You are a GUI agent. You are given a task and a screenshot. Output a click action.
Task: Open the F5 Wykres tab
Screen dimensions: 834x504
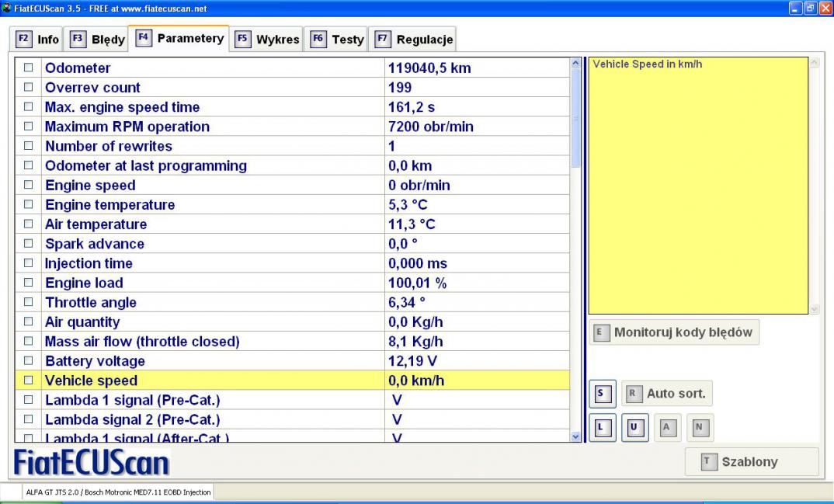pyautogui.click(x=266, y=40)
